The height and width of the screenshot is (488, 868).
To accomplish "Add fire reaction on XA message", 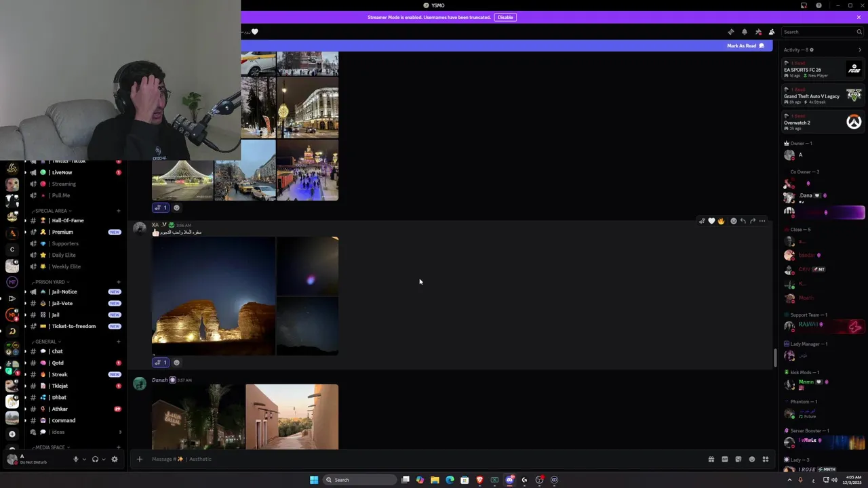I will 721,221.
